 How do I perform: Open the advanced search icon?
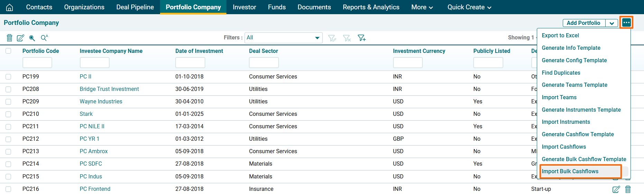pos(44,38)
